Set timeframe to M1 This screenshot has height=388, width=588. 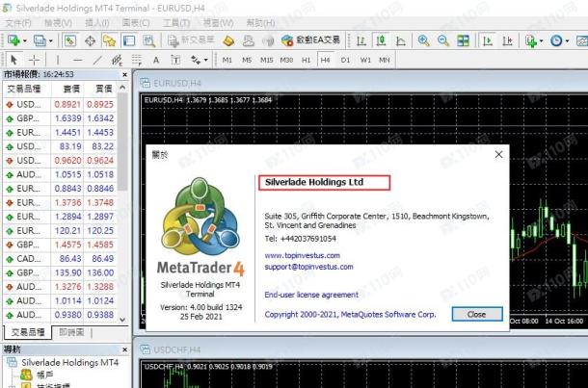227,60
